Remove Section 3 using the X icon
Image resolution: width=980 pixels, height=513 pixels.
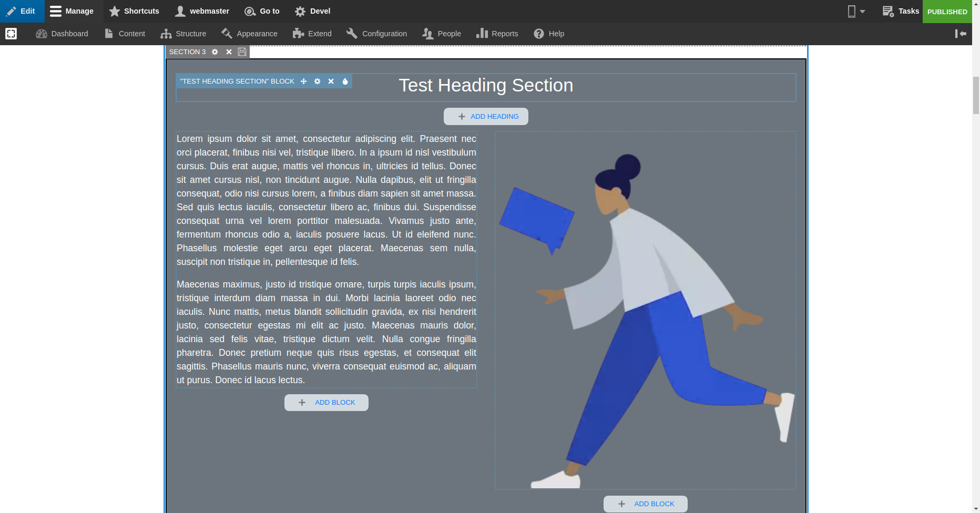(229, 52)
